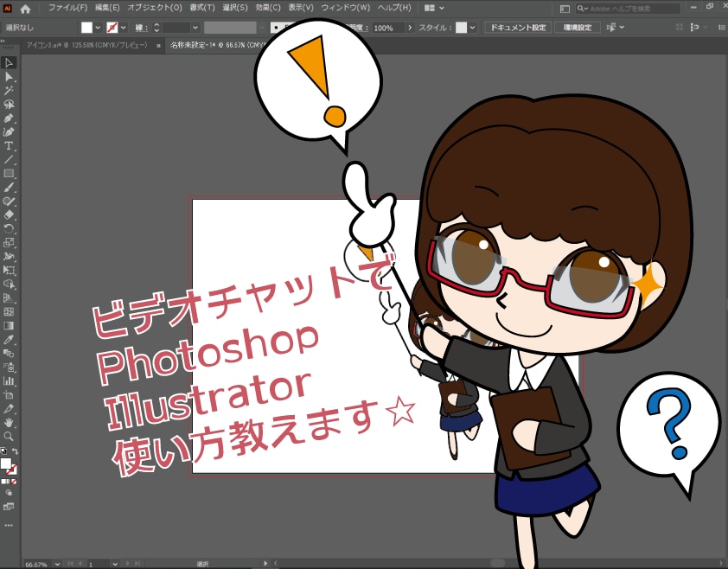Reset to default fill and stroke
Image resolution: width=728 pixels, height=569 pixels.
[x=3, y=451]
